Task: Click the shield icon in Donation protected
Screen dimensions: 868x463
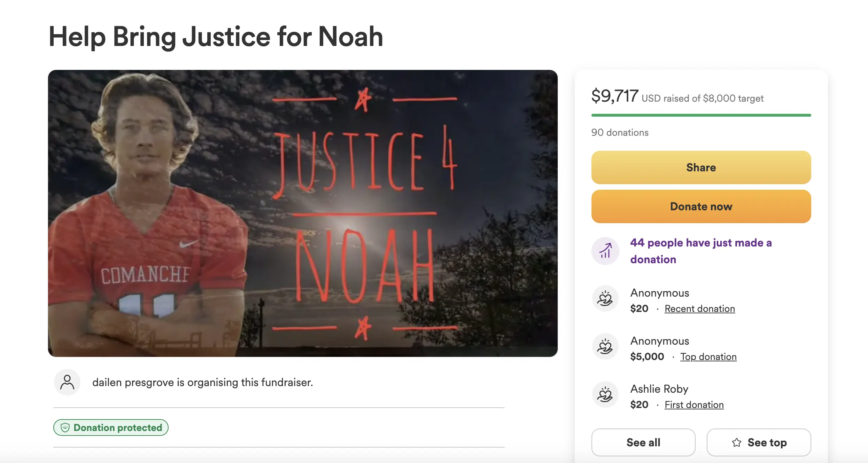Action: [x=65, y=427]
